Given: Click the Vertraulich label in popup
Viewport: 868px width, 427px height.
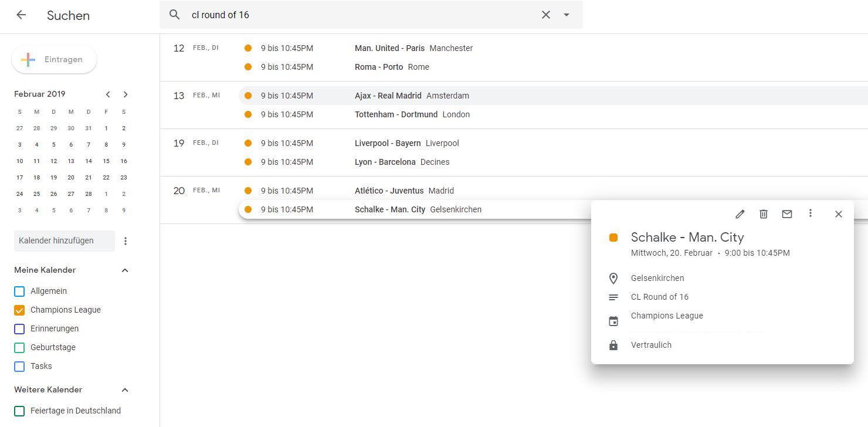Looking at the screenshot, I should click(x=651, y=345).
